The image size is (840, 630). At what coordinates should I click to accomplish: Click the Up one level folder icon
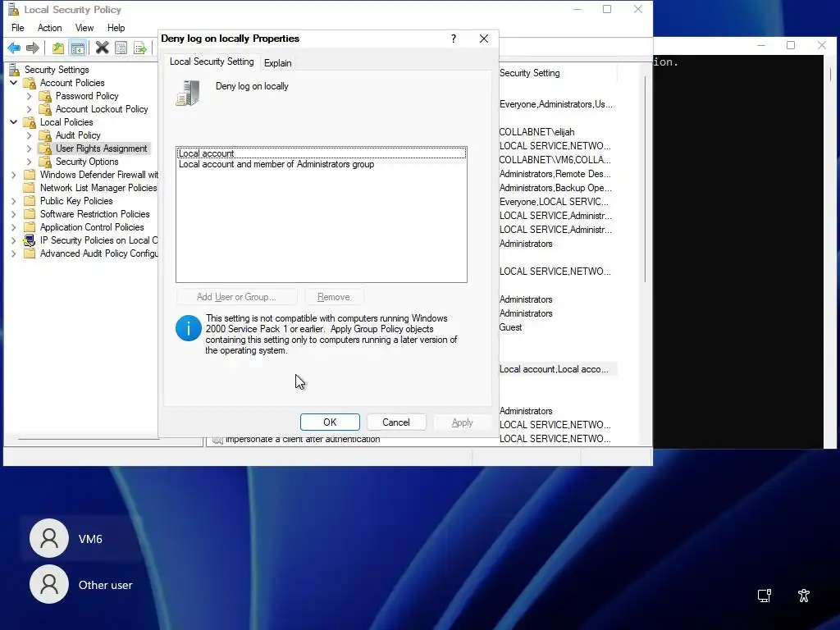point(58,48)
